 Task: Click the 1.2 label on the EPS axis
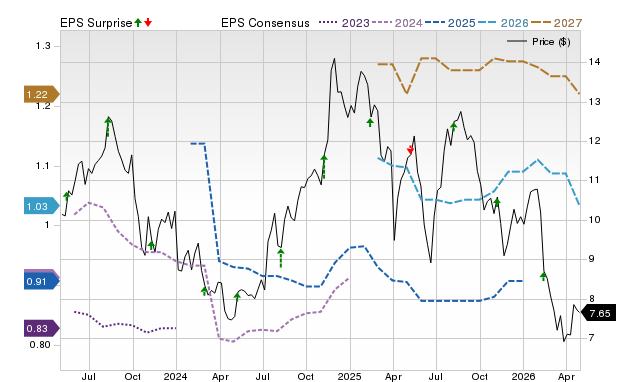pyautogui.click(x=43, y=106)
